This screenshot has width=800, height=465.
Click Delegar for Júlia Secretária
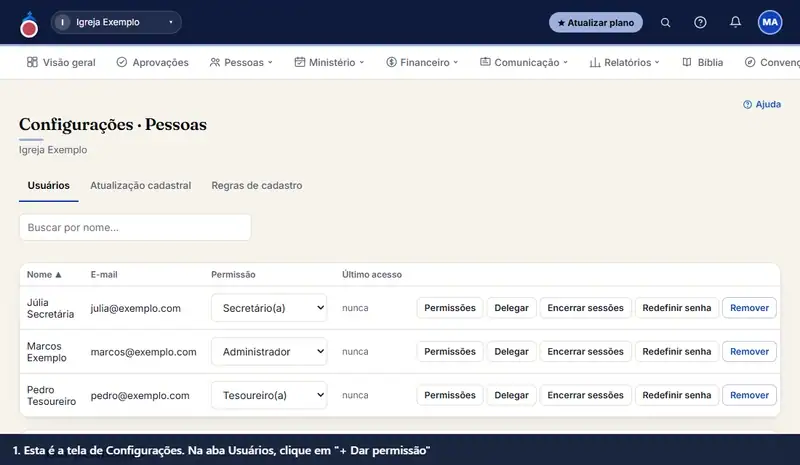pos(511,308)
